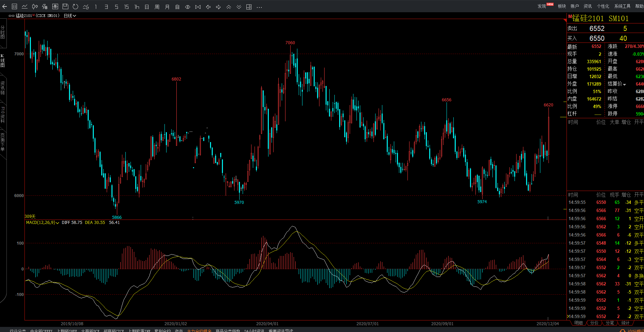Open the MACD(12,26,9) indicator dropdown
Screen dimensions: 644x332
42,223
